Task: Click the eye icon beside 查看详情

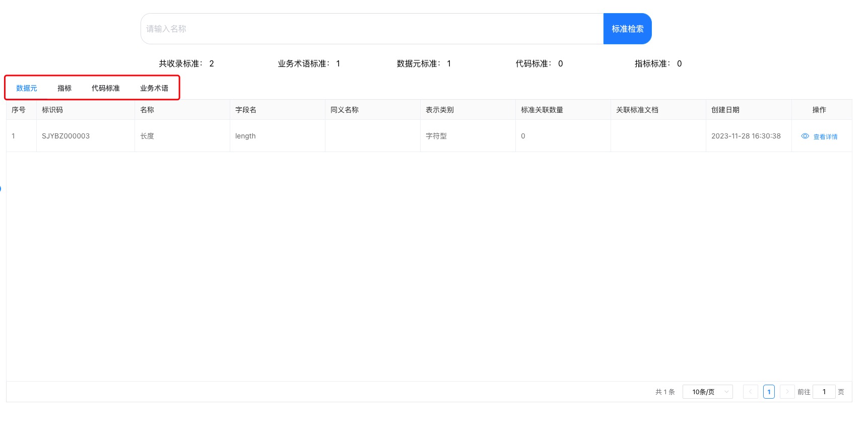Action: click(x=805, y=136)
